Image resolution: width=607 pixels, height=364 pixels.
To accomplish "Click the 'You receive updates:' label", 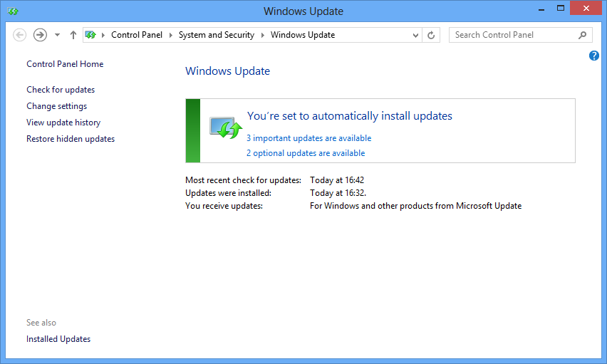I will (224, 206).
